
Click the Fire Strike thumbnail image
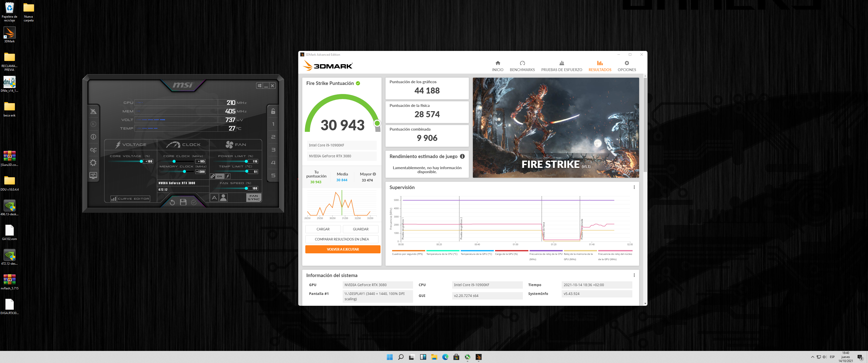(x=556, y=128)
